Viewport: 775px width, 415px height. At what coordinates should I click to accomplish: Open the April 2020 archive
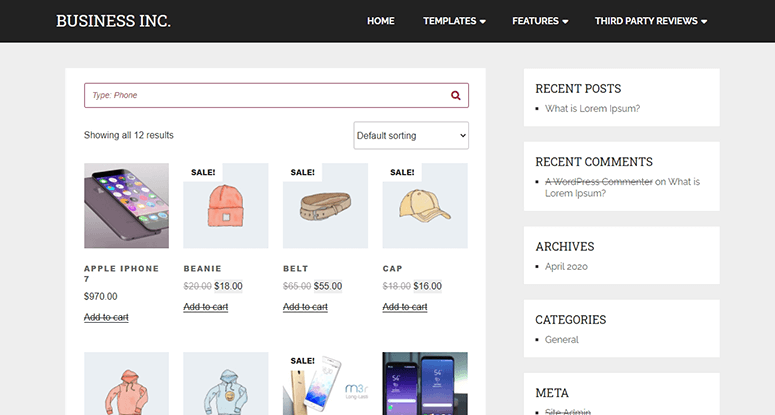(566, 267)
